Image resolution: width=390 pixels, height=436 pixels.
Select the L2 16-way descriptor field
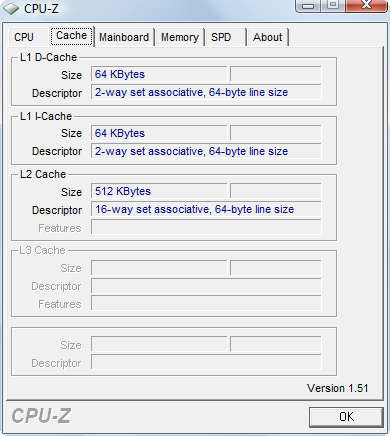coord(206,209)
